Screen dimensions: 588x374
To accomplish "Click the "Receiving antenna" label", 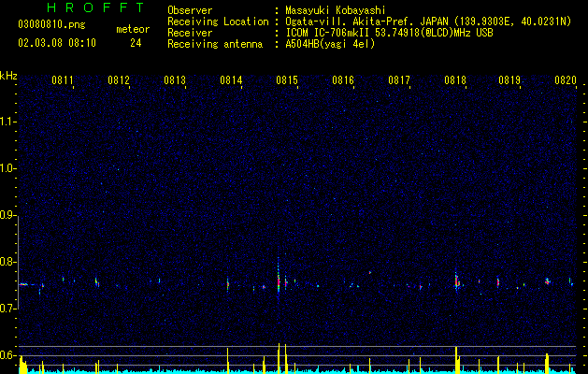I will [215, 44].
